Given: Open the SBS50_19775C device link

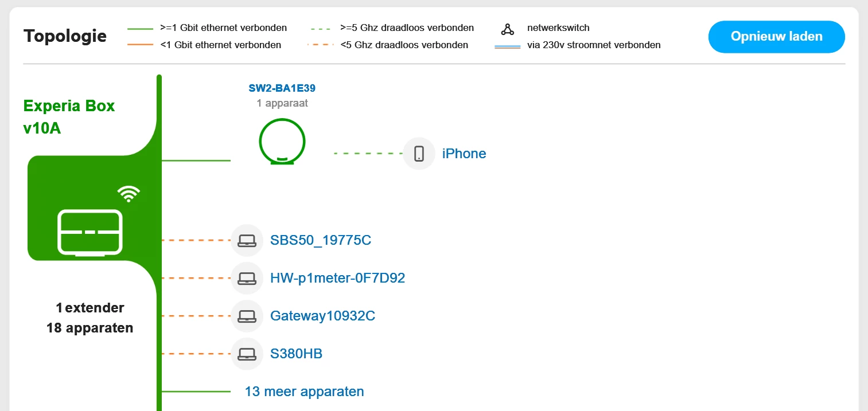Looking at the screenshot, I should (321, 240).
